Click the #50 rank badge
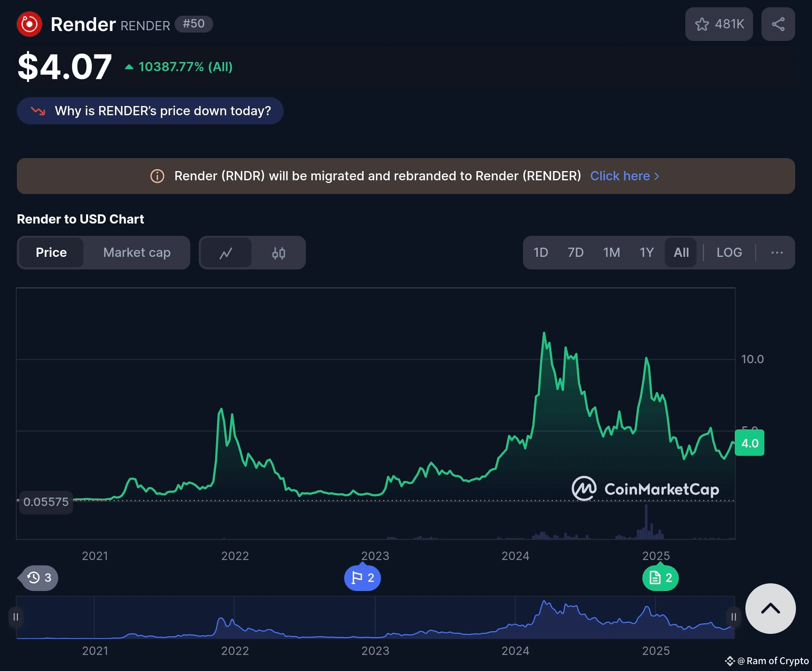The height and width of the screenshot is (671, 812). [194, 24]
